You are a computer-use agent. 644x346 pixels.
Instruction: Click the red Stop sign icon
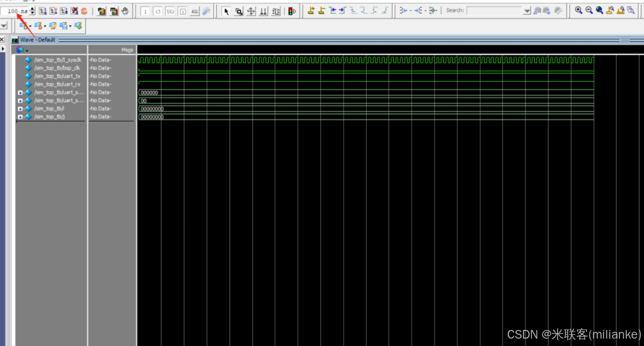click(x=84, y=11)
